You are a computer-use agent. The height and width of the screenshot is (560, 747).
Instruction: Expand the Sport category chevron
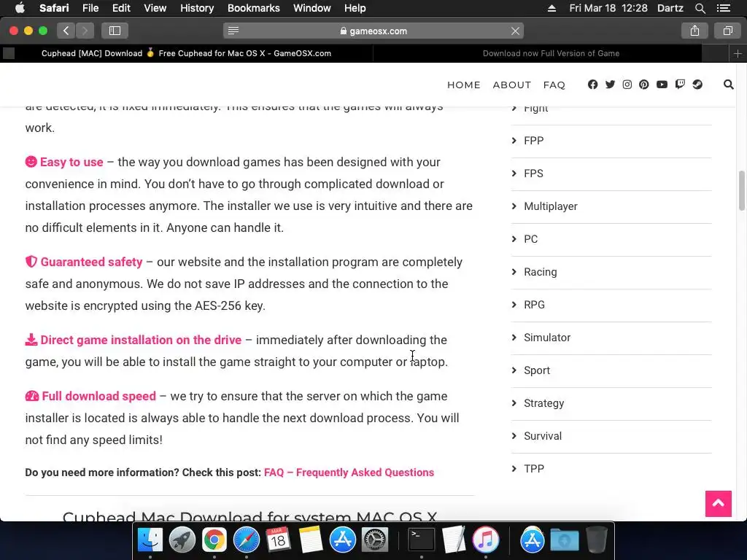514,370
